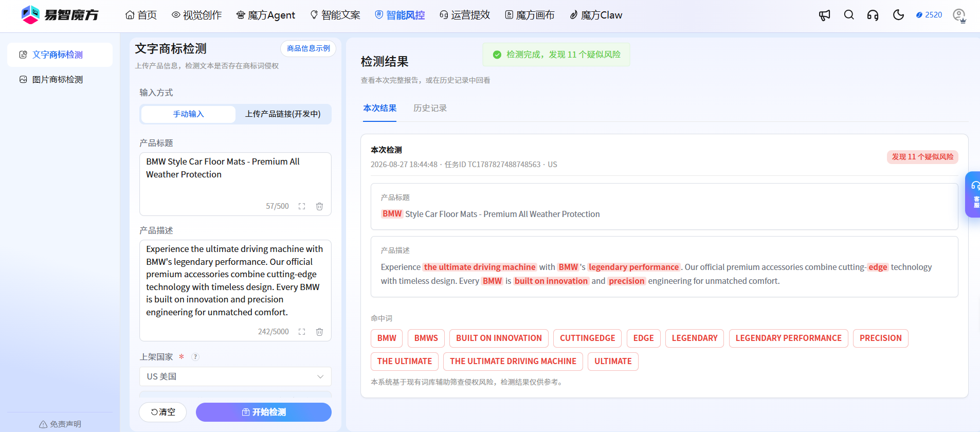Select 图片商标检测 in the sidebar
This screenshot has height=432, width=980.
tap(60, 79)
